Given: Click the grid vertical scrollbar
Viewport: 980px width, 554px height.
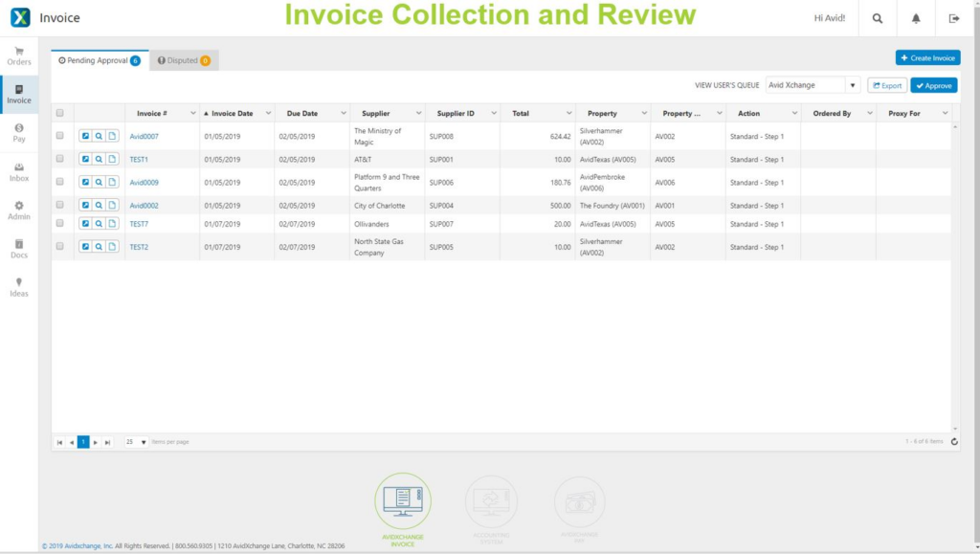Looking at the screenshot, I should (954, 277).
